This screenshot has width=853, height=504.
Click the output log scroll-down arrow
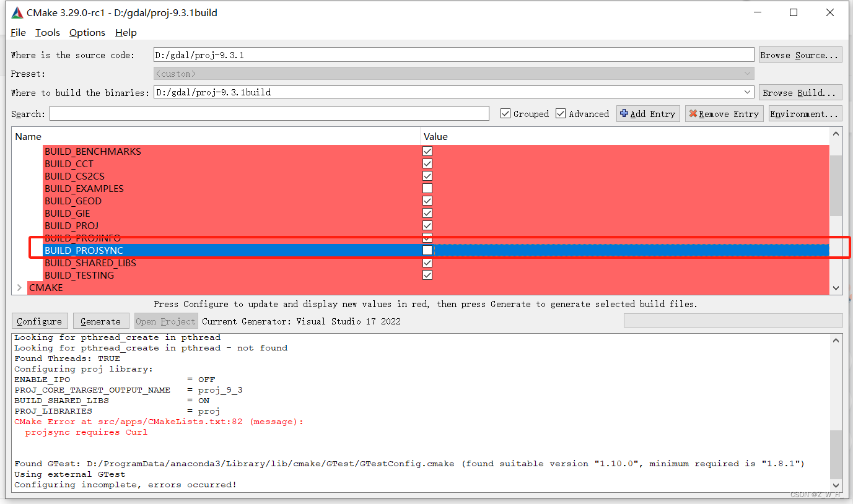point(836,485)
